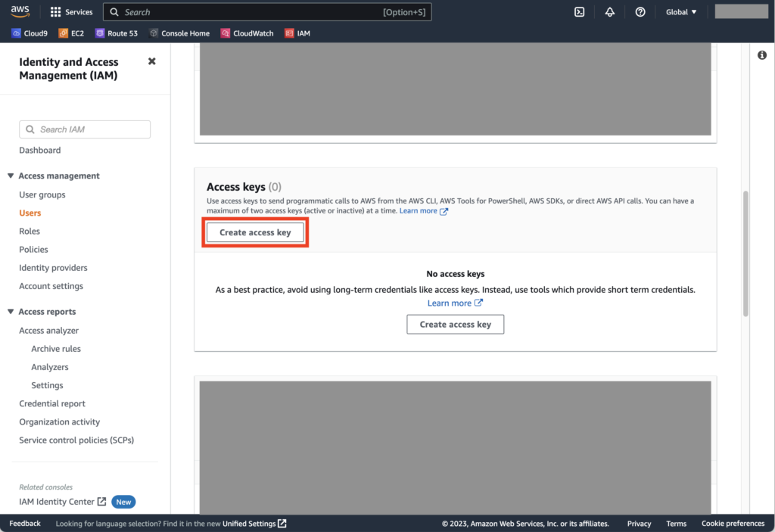Image resolution: width=775 pixels, height=532 pixels.
Task: Open the help question mark menu
Action: [640, 12]
